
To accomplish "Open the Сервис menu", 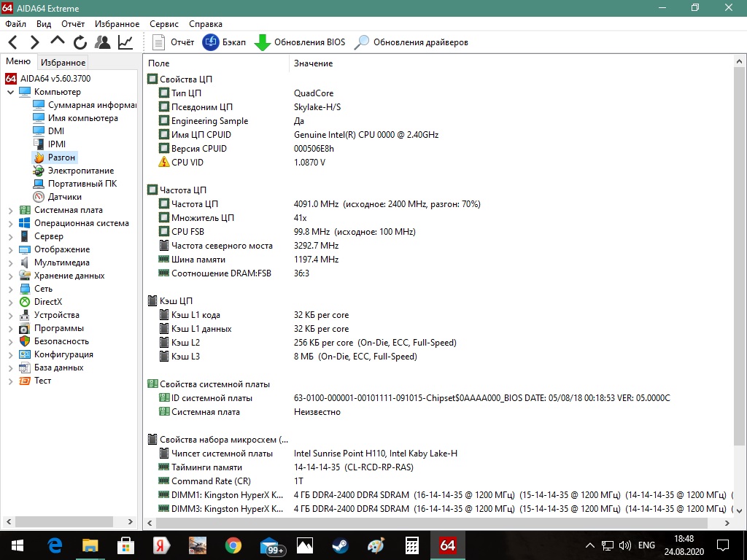I will point(164,24).
